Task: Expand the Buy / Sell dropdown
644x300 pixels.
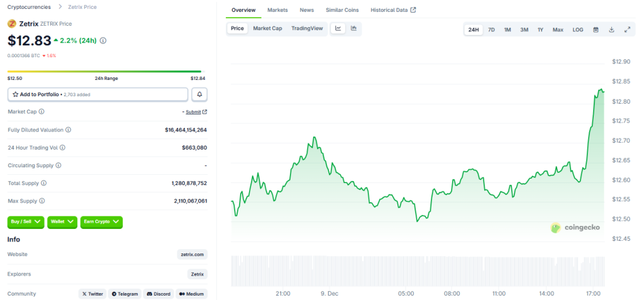Action: [x=26, y=222]
